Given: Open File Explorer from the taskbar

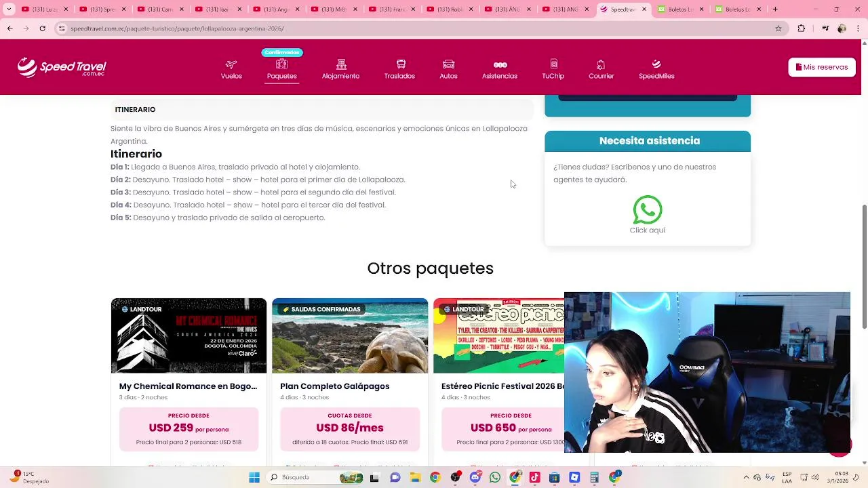Looking at the screenshot, I should [415, 478].
